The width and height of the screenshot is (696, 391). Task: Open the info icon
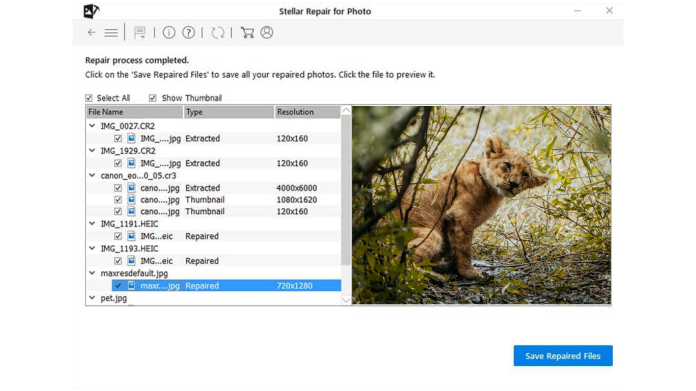pyautogui.click(x=169, y=32)
